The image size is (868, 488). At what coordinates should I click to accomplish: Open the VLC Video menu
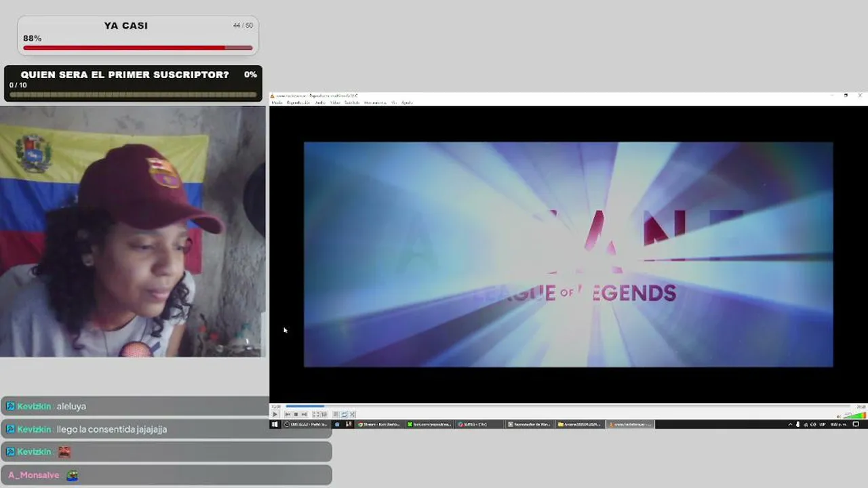pyautogui.click(x=335, y=102)
